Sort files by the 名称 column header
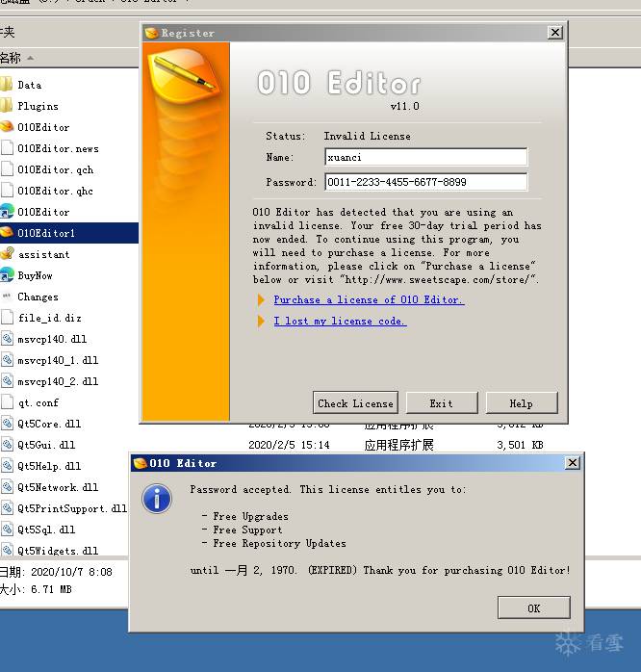This screenshot has height=672, width=641. tap(11, 58)
